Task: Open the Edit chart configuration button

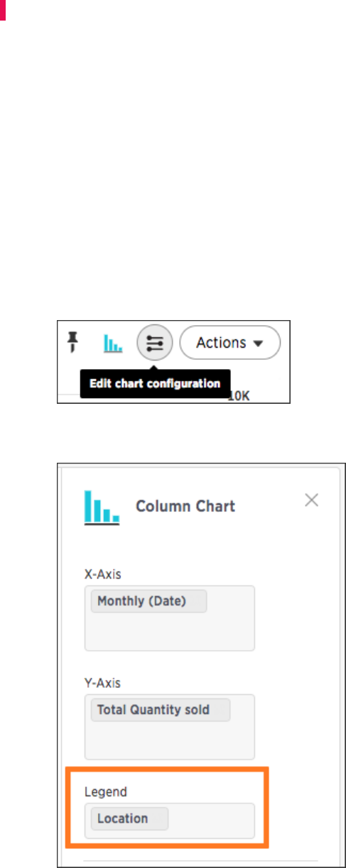Action: [154, 344]
